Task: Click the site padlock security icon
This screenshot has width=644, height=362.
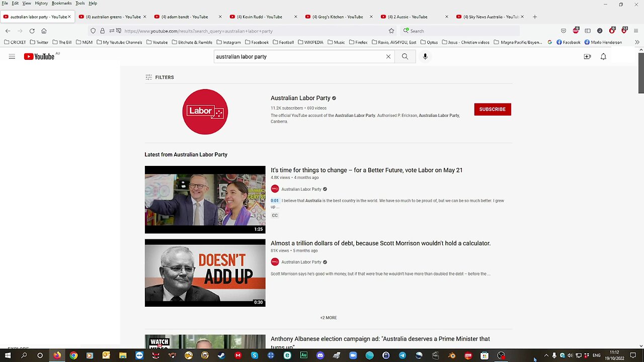Action: (x=102, y=31)
